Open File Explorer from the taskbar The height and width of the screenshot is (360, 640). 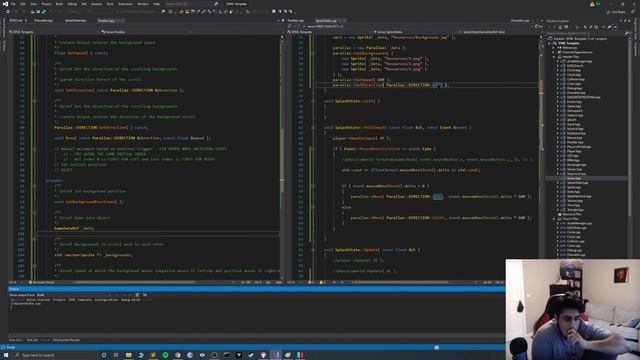click(129, 355)
